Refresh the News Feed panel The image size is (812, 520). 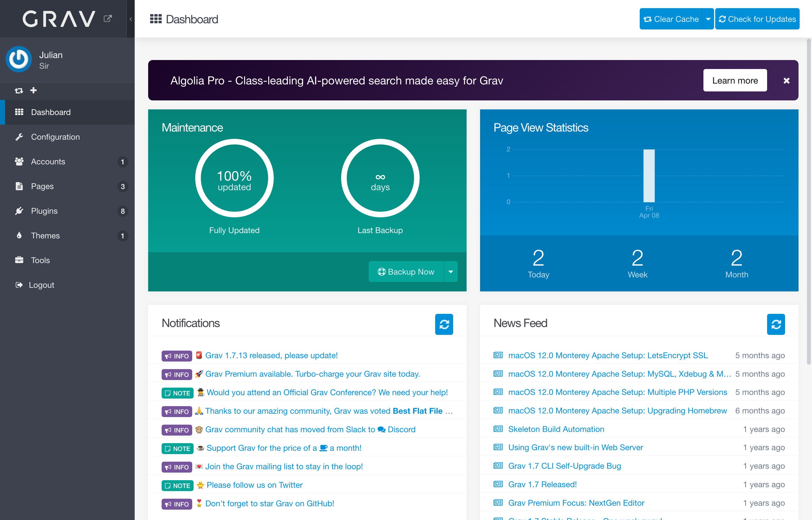click(776, 324)
